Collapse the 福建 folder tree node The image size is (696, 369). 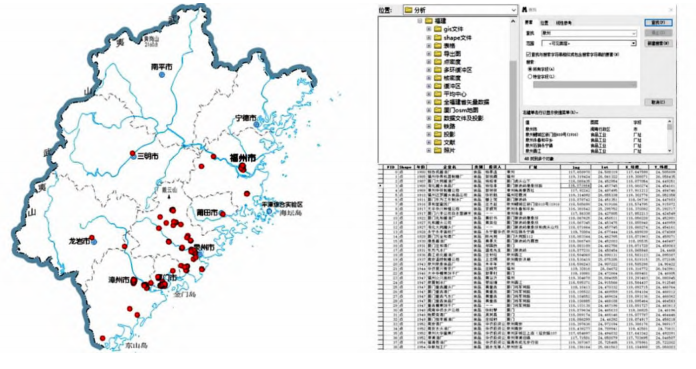(419, 21)
